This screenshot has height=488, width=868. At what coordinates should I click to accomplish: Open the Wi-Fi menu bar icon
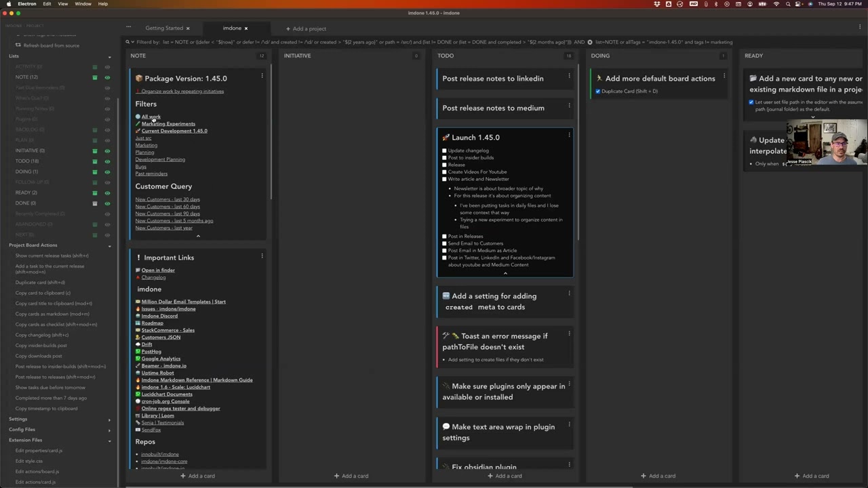(776, 4)
